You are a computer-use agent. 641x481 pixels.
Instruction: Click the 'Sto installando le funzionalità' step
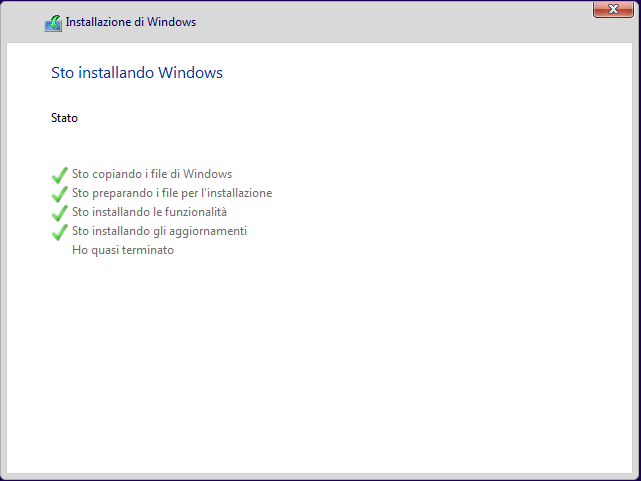(149, 212)
